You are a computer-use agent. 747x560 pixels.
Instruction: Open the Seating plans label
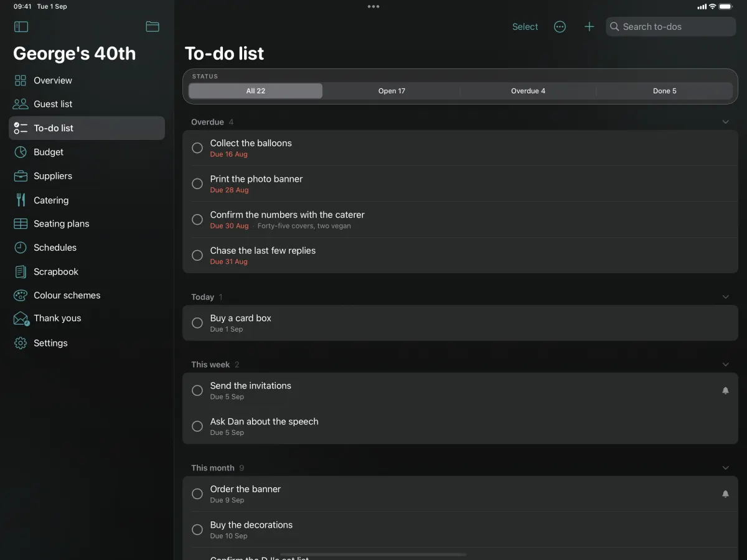62,223
